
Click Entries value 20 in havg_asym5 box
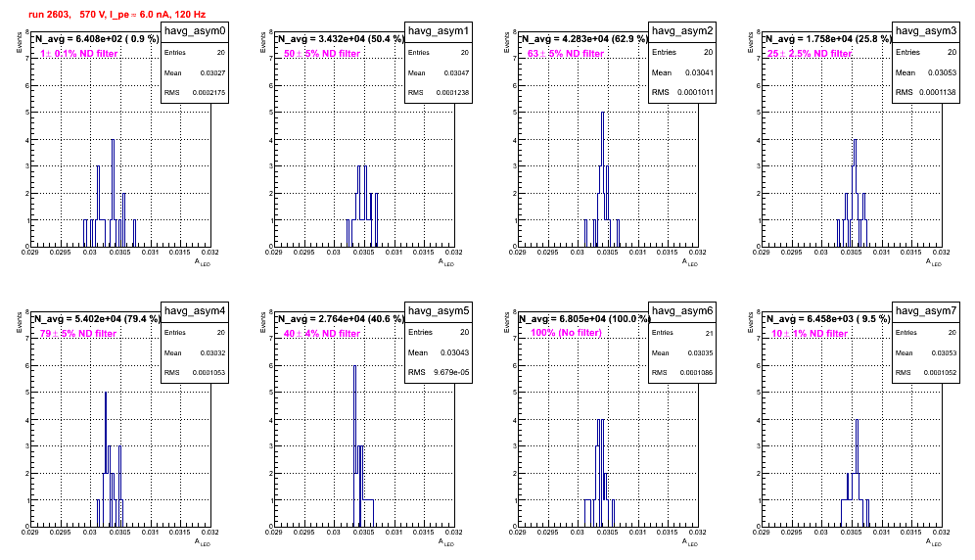(464, 332)
